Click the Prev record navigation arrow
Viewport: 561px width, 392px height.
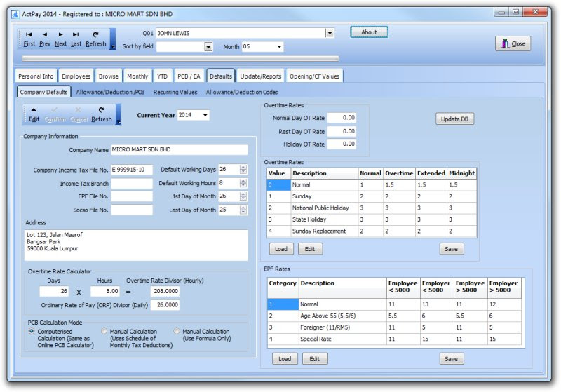click(45, 39)
